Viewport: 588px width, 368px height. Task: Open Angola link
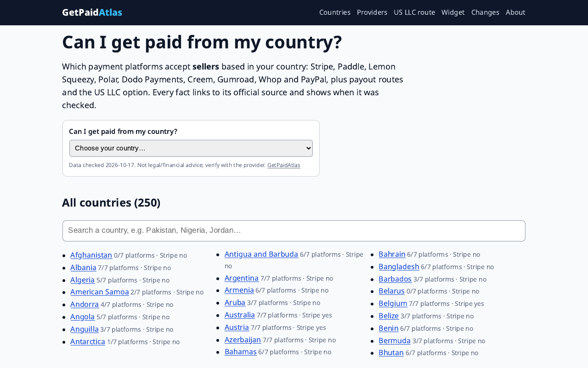tap(82, 316)
